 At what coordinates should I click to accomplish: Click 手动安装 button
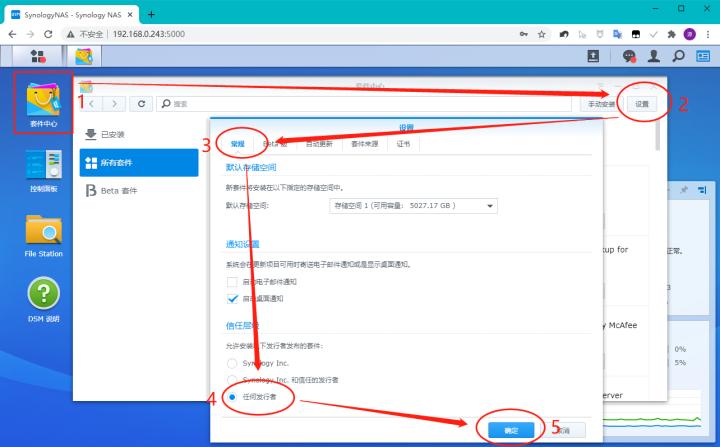point(602,104)
